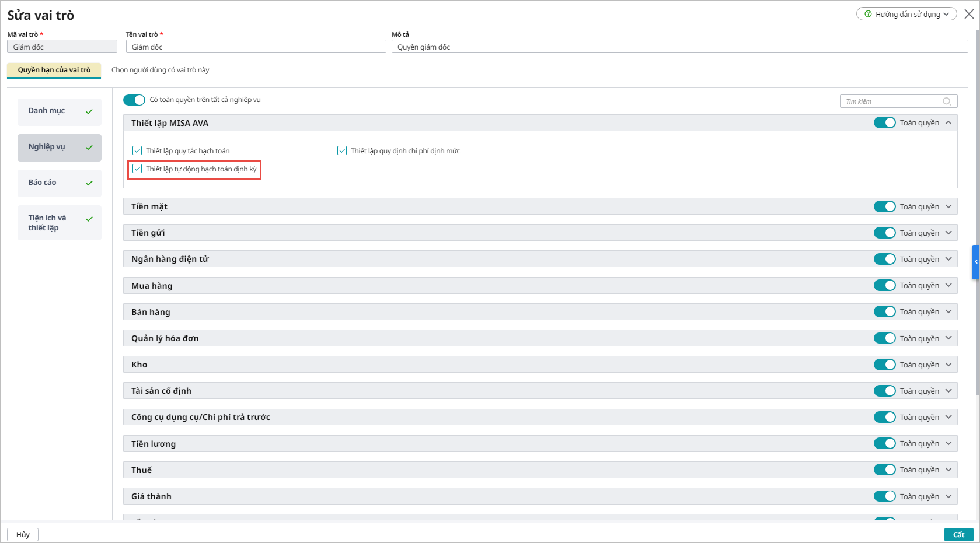980x543 pixels.
Task: Uncheck Thiết lập quy định chi phí định mức
Action: point(342,150)
